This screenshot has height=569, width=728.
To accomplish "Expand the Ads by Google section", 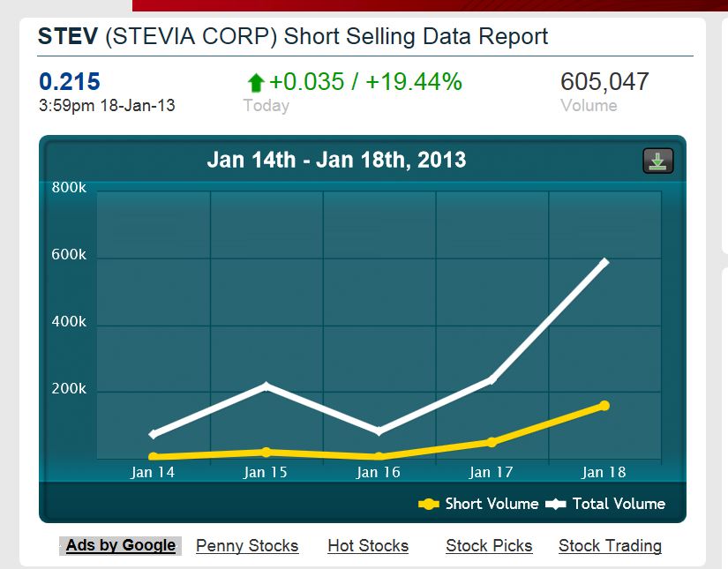I will point(120,545).
